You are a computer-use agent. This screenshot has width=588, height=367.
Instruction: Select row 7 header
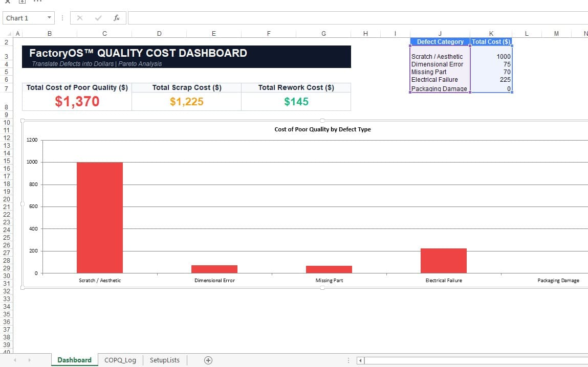[6, 89]
